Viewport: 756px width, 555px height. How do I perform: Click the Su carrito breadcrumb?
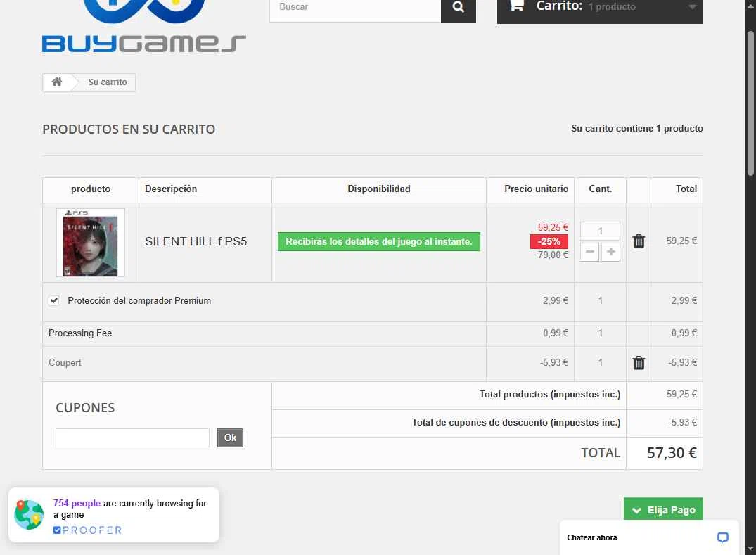(108, 82)
